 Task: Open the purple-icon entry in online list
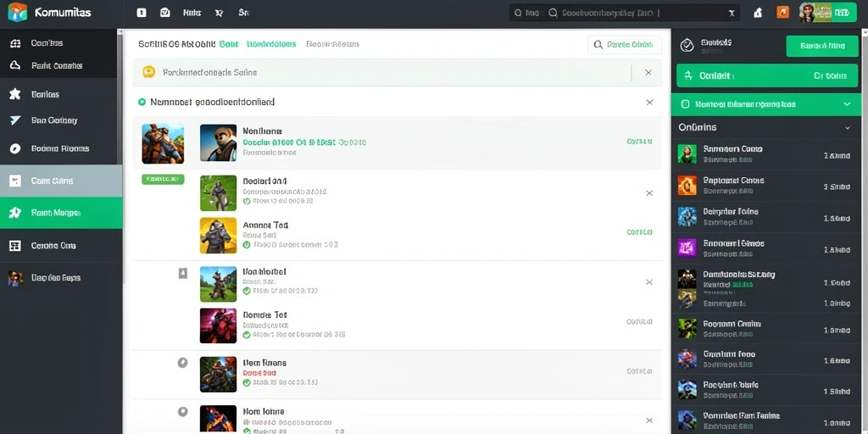[x=766, y=248]
